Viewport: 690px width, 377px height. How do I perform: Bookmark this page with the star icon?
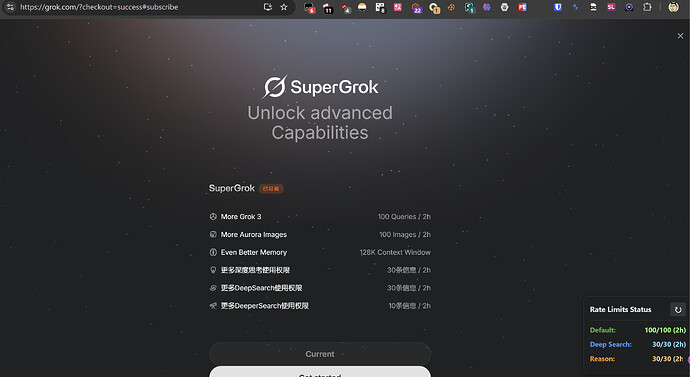click(x=284, y=7)
